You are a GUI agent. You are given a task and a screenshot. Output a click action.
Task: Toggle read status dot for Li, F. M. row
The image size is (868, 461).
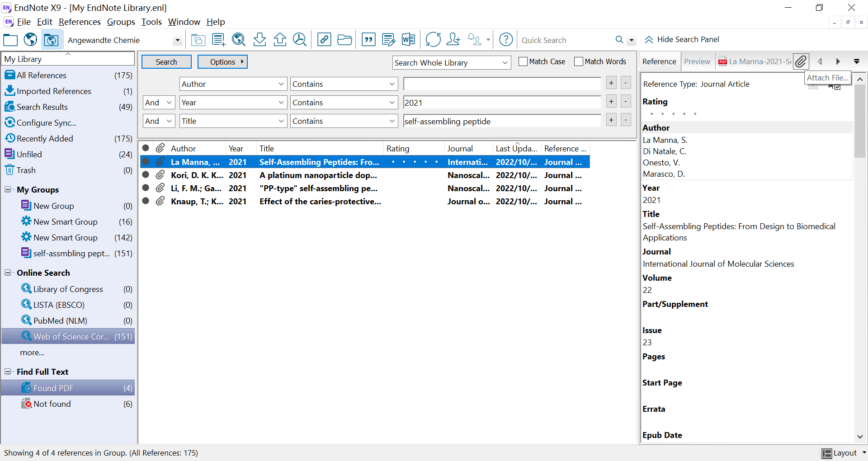point(146,188)
